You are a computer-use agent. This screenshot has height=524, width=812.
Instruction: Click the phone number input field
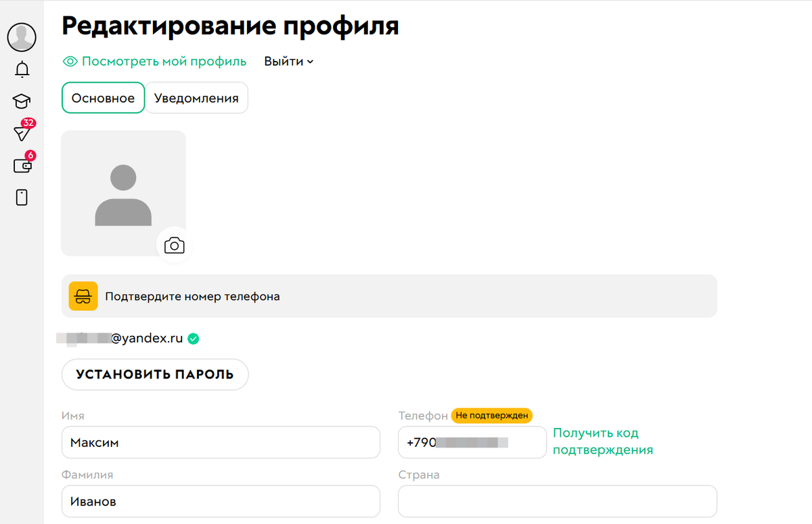click(472, 442)
